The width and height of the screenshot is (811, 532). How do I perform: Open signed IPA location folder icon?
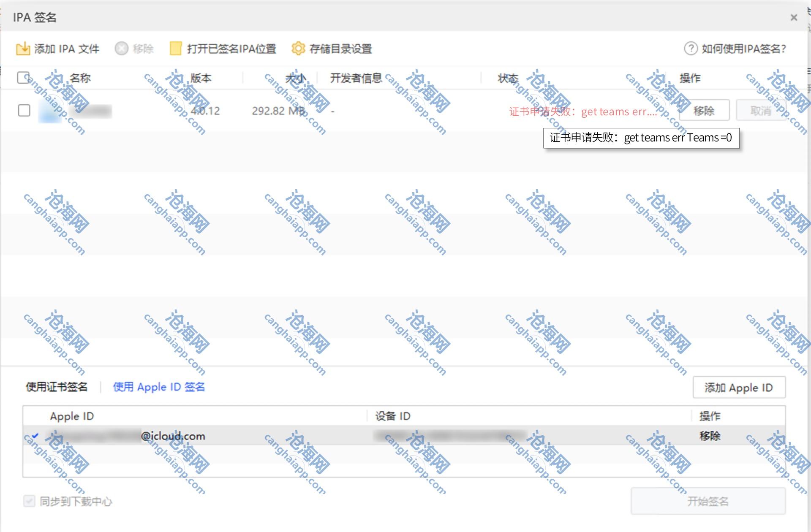click(175, 49)
